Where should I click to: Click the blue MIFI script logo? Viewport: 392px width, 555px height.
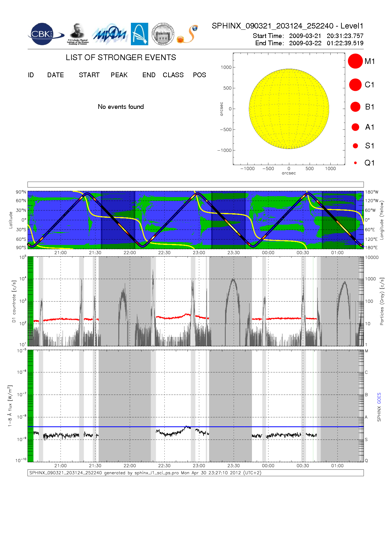(x=109, y=34)
